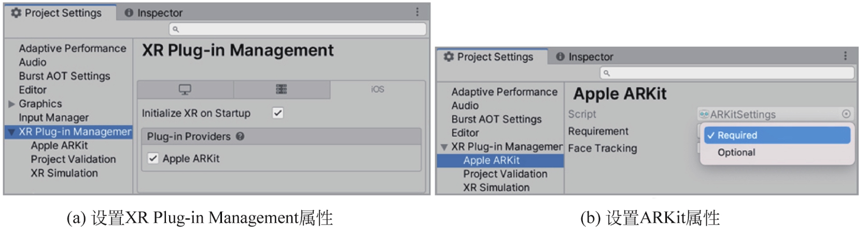Select Project Validation in the right sidebar
The height and width of the screenshot is (233, 868).
point(505,174)
